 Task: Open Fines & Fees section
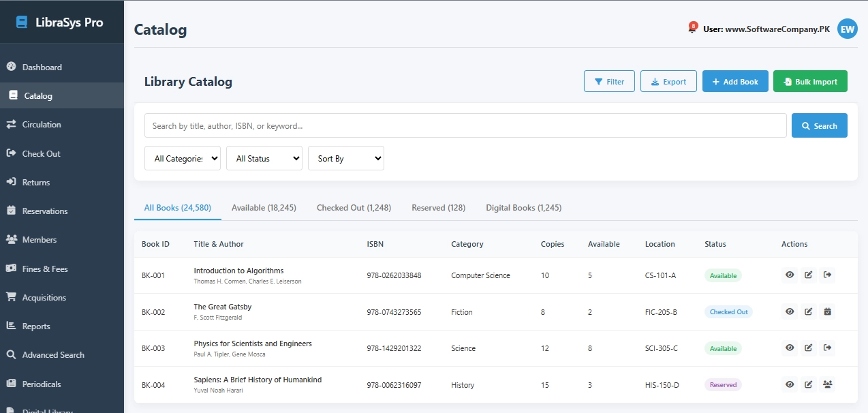(x=45, y=269)
